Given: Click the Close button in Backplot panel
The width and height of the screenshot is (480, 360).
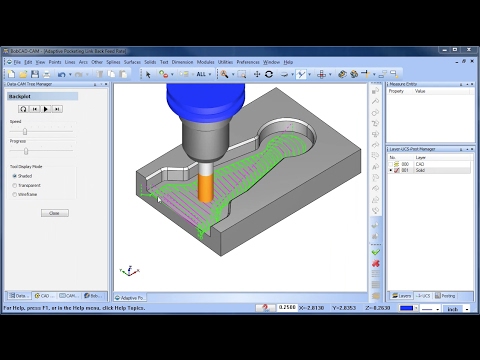Looking at the screenshot, I should [x=55, y=213].
